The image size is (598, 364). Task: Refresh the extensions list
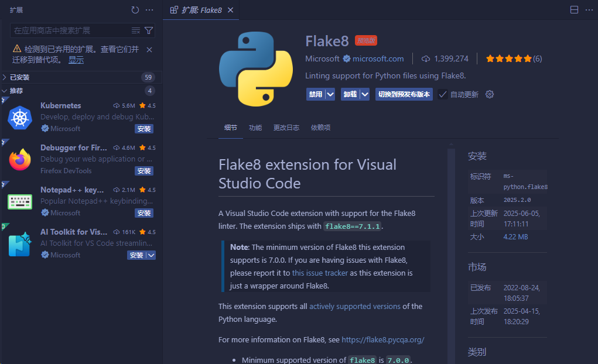(135, 10)
